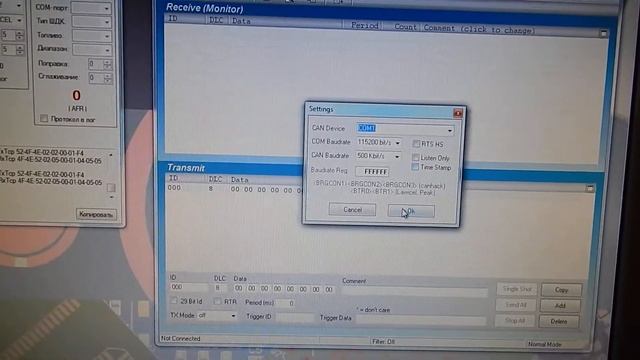This screenshot has height=360, width=640.
Task: Click the Baudrate Reg field showing FFFFFF
Action: 372,172
